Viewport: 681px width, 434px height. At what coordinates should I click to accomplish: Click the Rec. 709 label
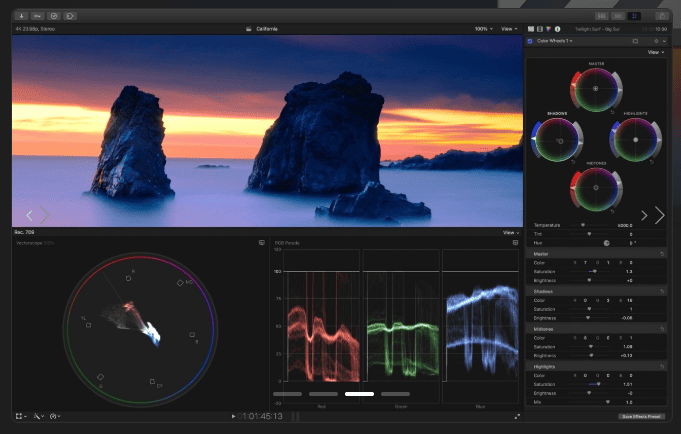(x=24, y=232)
